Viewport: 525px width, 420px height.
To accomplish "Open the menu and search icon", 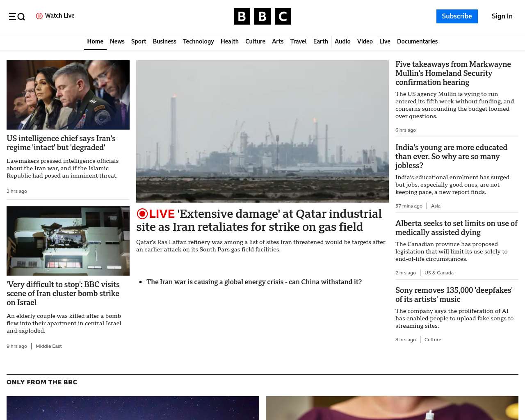I will (x=17, y=16).
